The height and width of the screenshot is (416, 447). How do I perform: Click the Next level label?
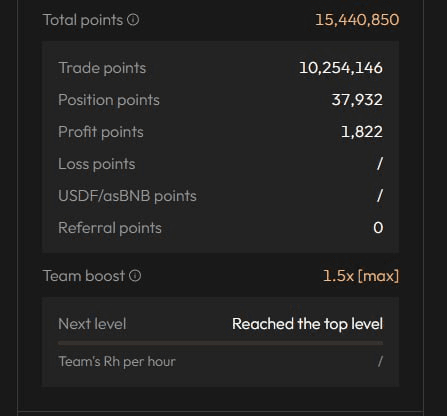tap(92, 324)
